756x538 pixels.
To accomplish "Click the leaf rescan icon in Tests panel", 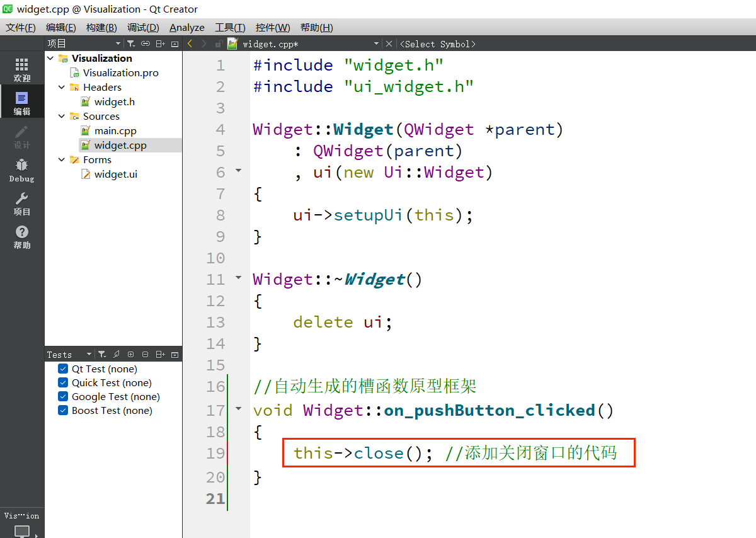I will coord(117,355).
